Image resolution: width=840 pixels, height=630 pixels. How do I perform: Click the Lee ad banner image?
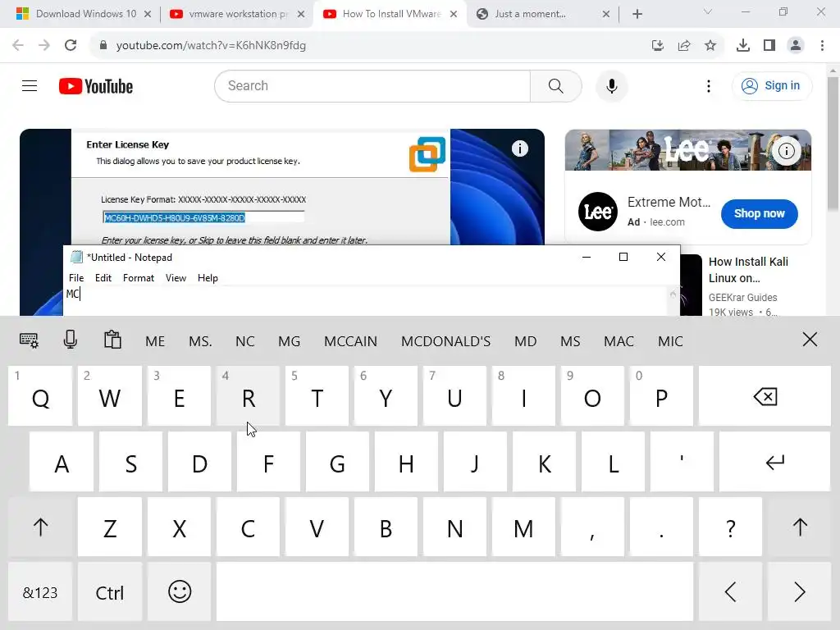(688, 150)
